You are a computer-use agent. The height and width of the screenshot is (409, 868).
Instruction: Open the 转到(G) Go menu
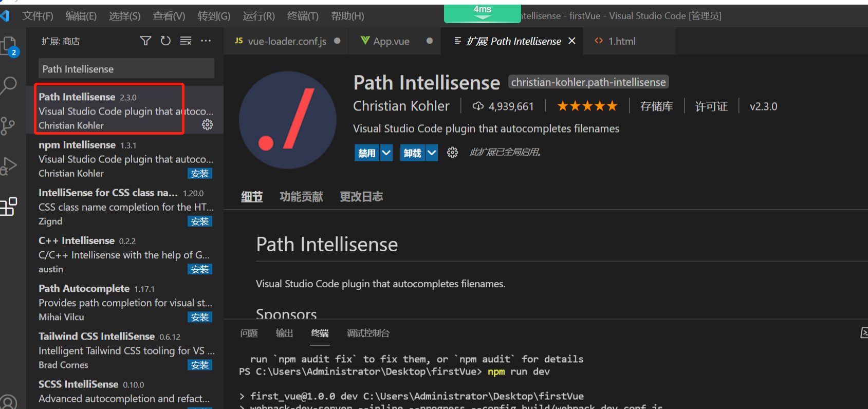(x=214, y=16)
